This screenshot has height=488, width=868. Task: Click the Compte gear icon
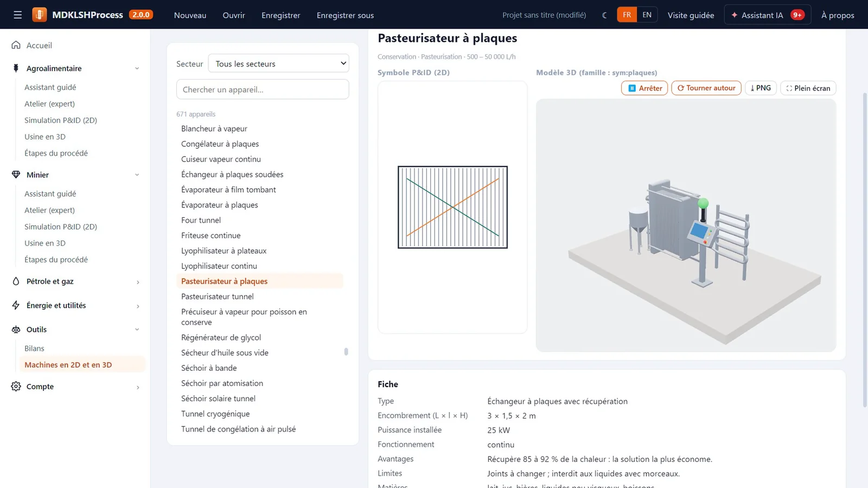tap(16, 386)
